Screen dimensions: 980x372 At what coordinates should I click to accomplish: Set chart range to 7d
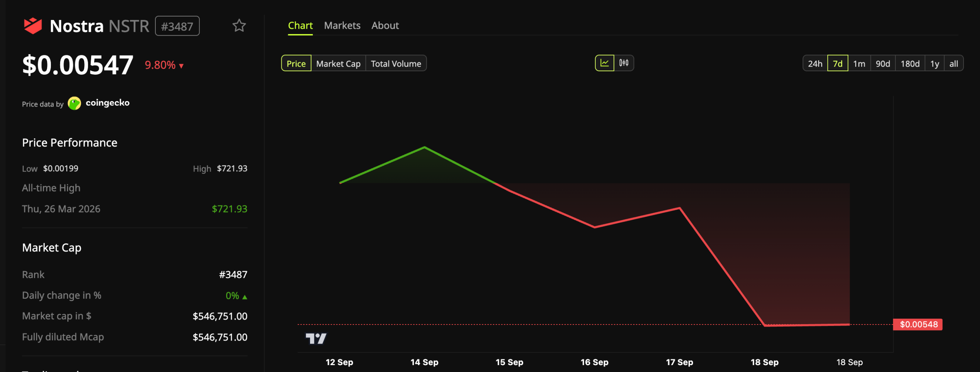(x=838, y=63)
